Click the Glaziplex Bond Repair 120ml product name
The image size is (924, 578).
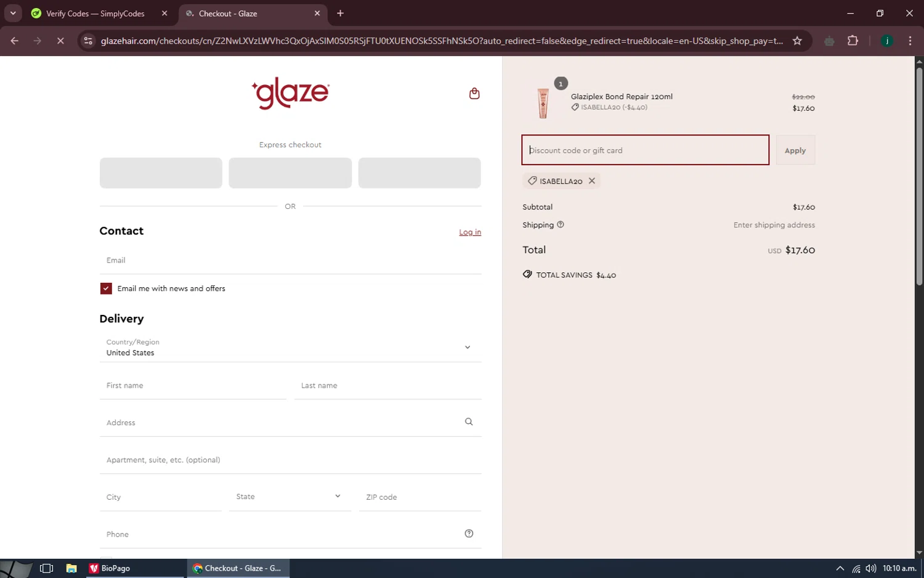point(622,97)
